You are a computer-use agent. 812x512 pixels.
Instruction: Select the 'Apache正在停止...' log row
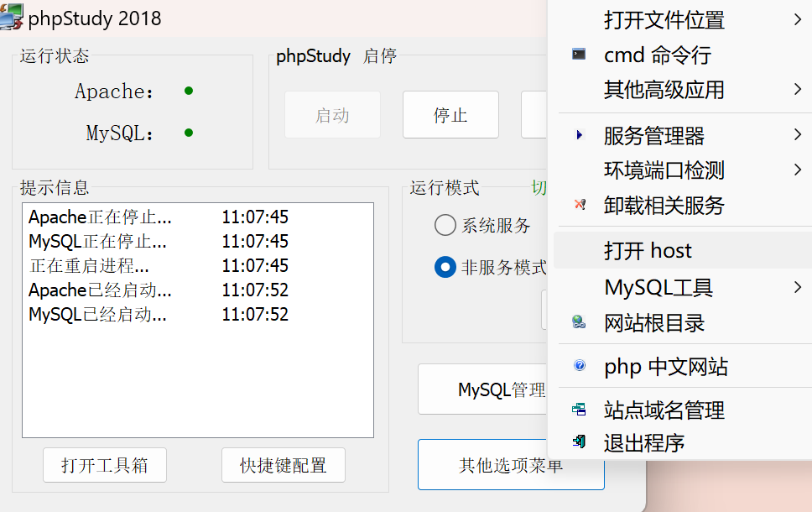[198, 217]
